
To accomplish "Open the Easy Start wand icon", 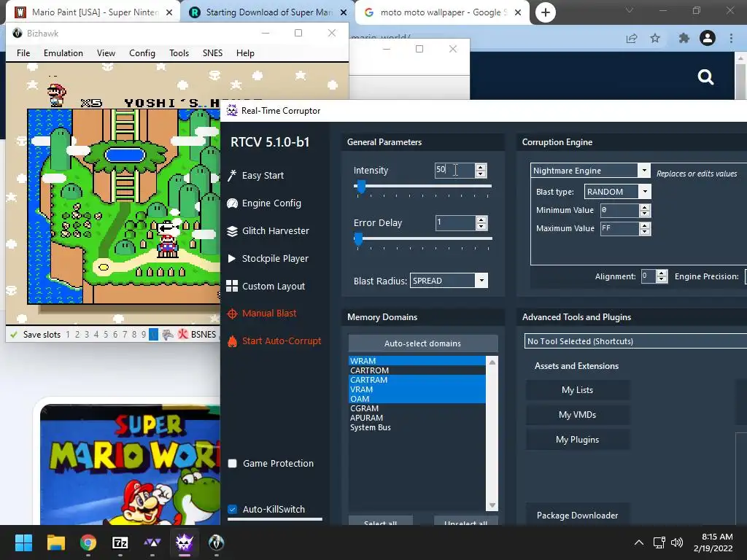I will (x=232, y=175).
